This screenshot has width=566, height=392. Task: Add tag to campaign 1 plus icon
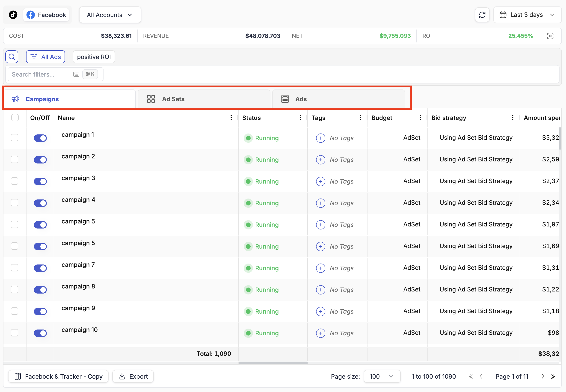tap(320, 138)
